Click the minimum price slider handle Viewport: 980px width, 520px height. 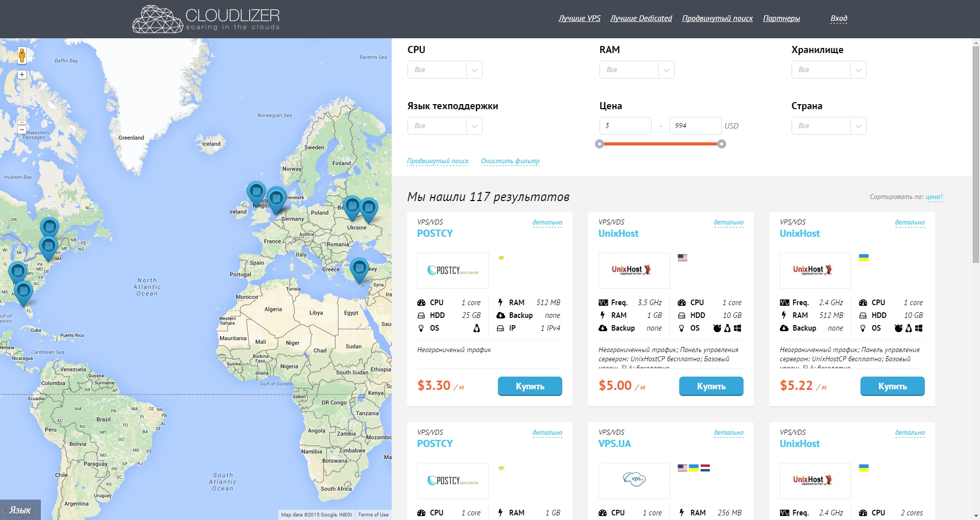click(600, 144)
